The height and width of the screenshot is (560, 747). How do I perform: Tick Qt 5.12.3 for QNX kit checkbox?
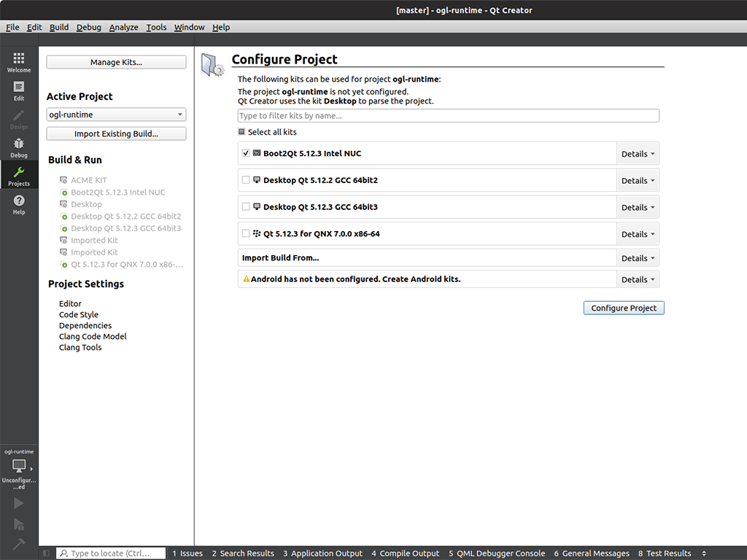(x=246, y=234)
